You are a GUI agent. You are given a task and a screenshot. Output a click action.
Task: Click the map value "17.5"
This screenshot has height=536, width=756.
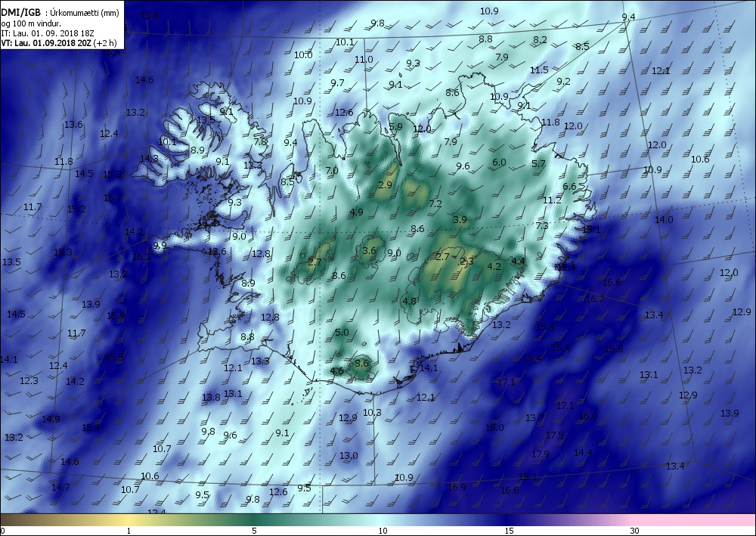[554, 435]
